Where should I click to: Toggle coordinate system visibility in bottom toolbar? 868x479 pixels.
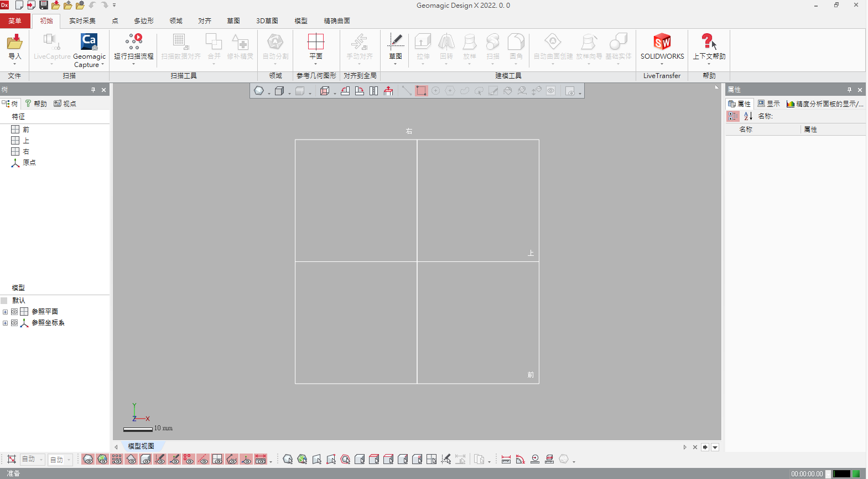pos(246,459)
